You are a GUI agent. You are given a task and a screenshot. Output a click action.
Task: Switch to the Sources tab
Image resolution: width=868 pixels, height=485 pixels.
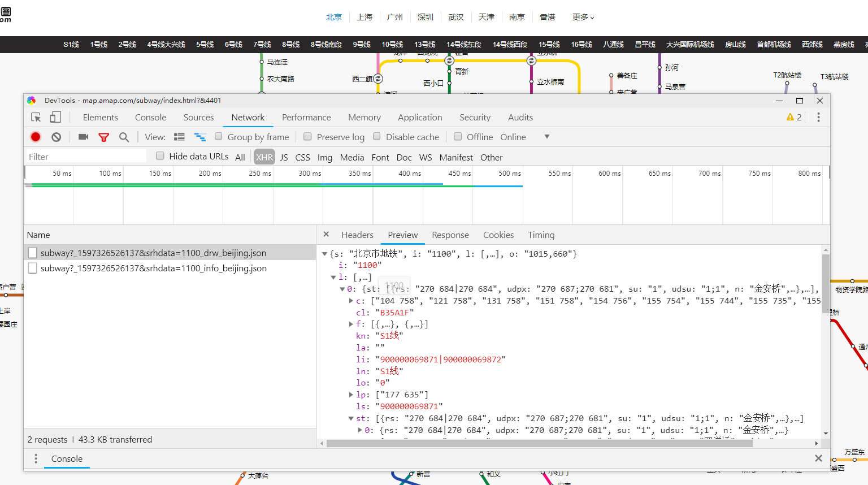pyautogui.click(x=198, y=117)
